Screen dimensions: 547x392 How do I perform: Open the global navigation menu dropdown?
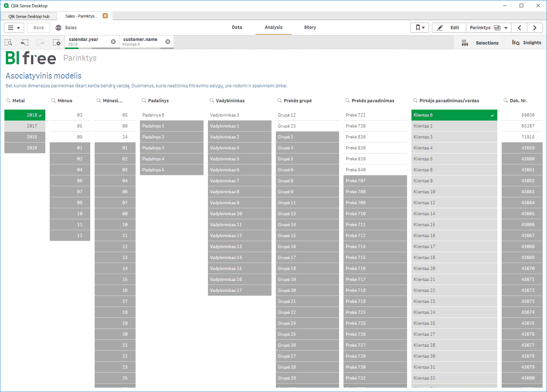click(x=14, y=28)
